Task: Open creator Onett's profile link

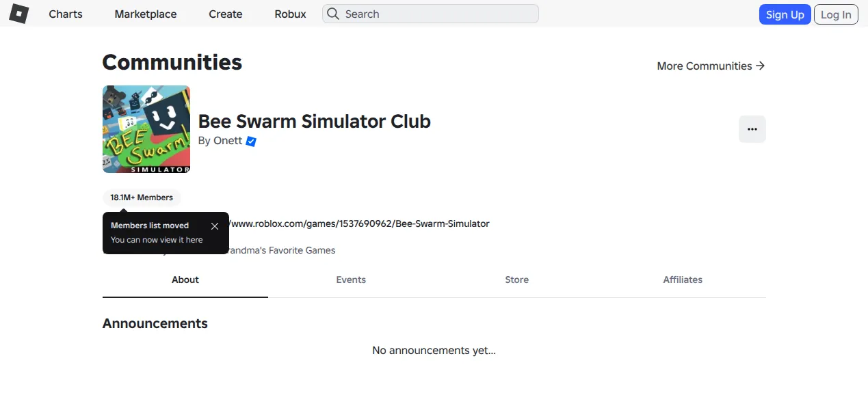Action: [227, 141]
